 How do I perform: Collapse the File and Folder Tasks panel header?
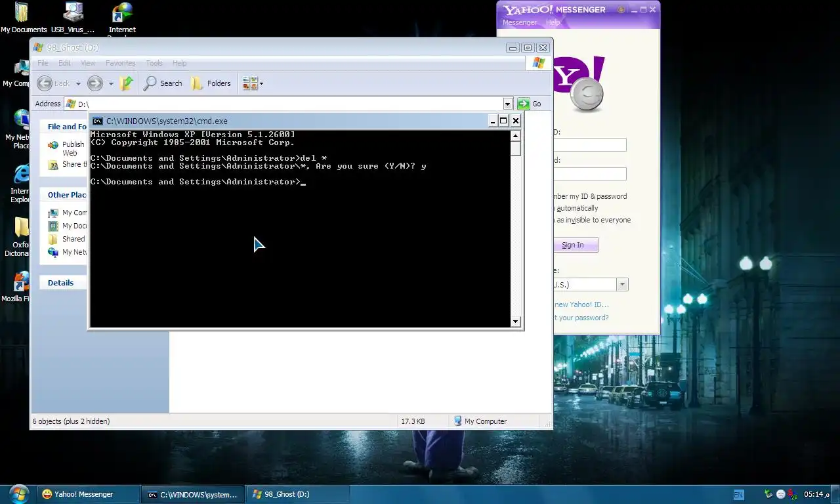64,127
